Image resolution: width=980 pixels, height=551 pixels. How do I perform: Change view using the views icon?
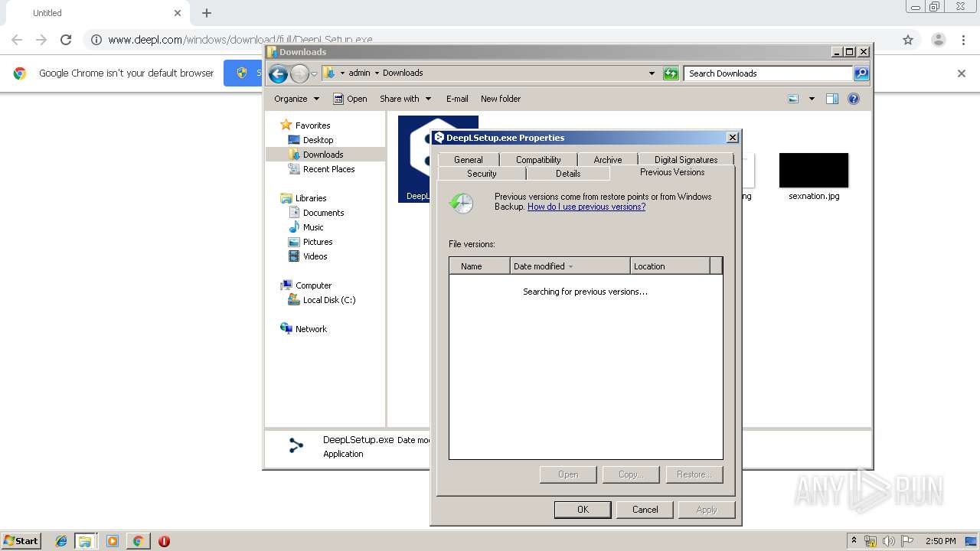click(x=793, y=99)
